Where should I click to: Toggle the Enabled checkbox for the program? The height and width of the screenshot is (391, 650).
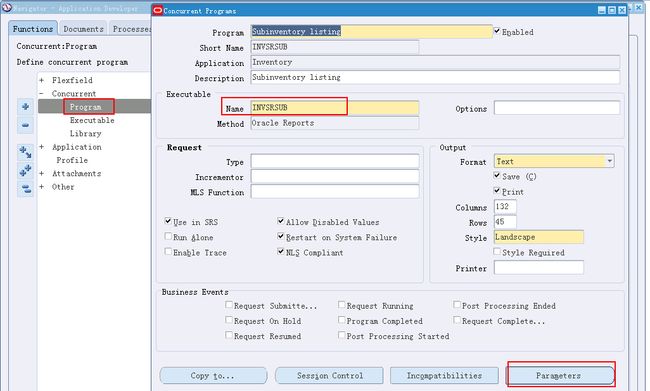click(497, 31)
